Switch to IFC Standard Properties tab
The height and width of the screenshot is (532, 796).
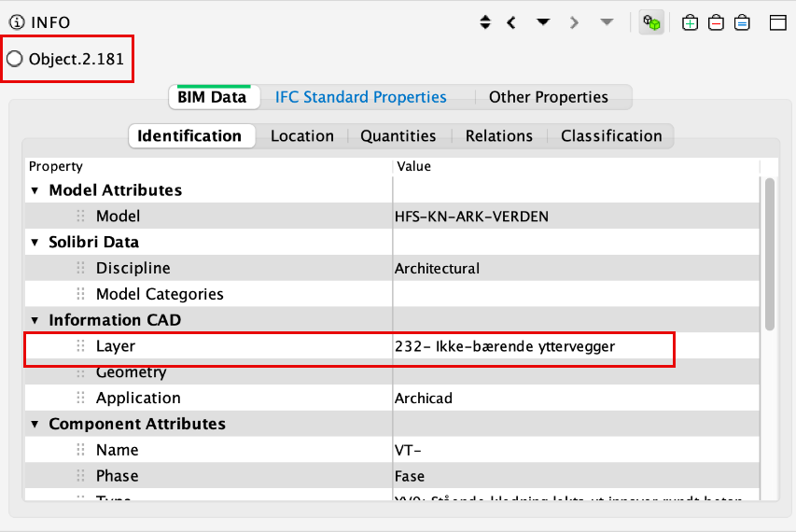pos(360,97)
